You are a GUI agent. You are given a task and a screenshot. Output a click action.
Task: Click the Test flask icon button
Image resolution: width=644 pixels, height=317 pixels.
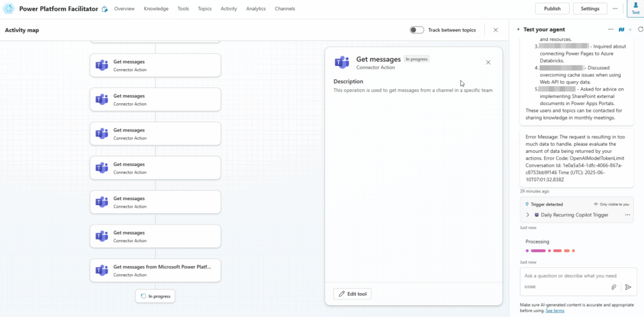pos(635,8)
